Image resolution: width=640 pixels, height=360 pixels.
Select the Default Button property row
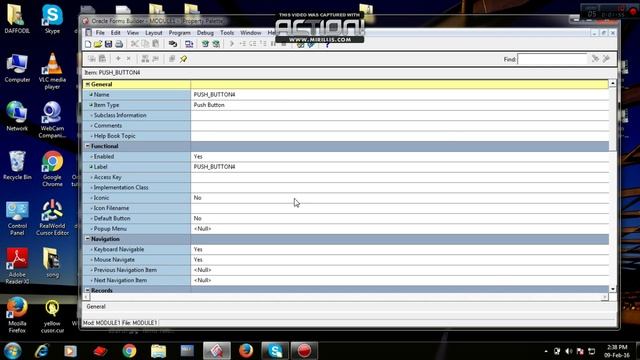point(346,218)
